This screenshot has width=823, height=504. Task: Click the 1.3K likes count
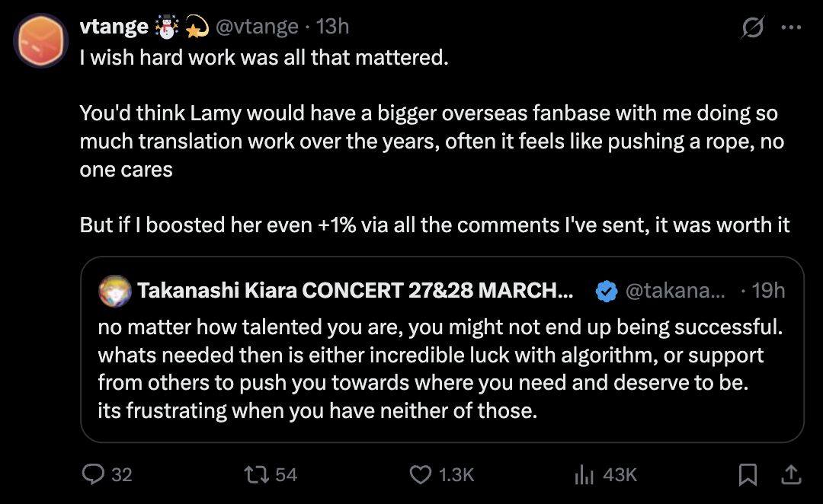click(x=456, y=474)
